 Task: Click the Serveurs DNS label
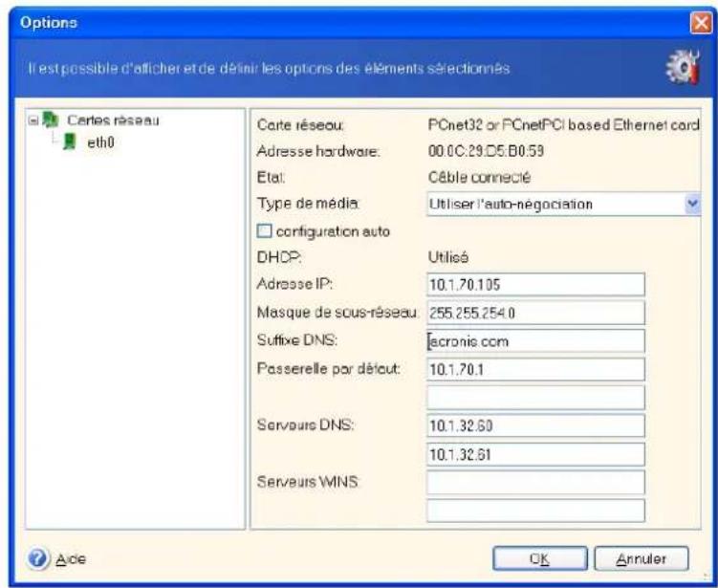click(305, 425)
